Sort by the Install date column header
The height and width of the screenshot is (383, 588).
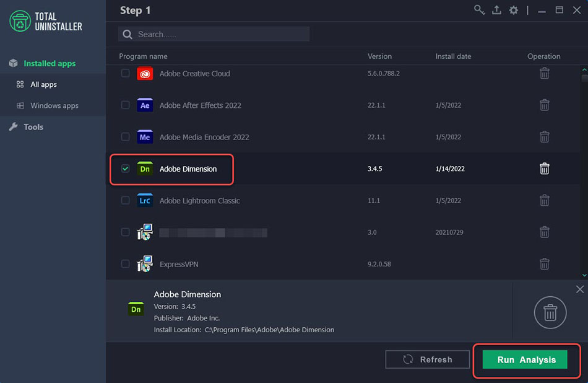click(453, 56)
